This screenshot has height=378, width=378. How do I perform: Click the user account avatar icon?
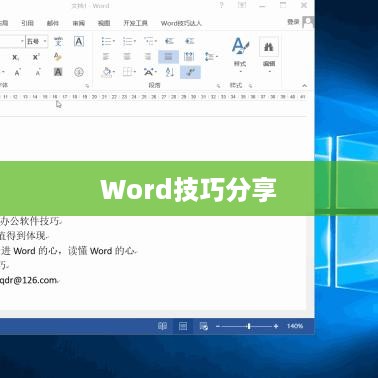(x=308, y=22)
